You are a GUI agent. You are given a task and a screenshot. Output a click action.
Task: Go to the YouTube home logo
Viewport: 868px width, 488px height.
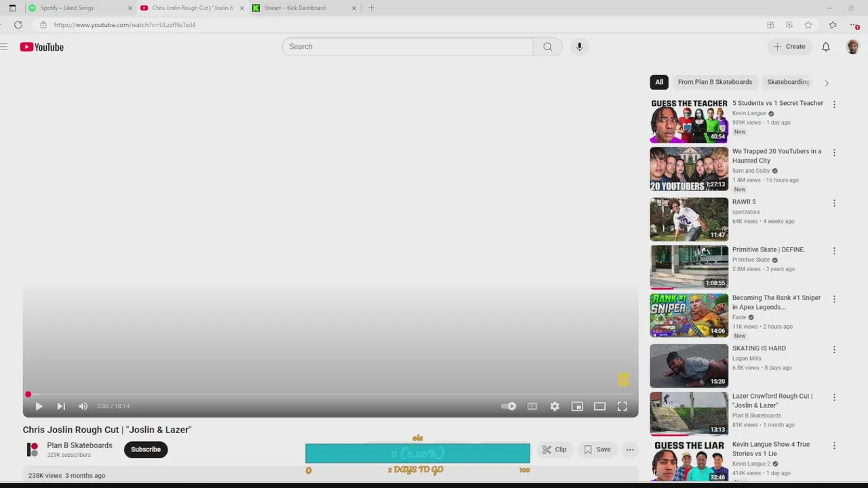pos(41,47)
